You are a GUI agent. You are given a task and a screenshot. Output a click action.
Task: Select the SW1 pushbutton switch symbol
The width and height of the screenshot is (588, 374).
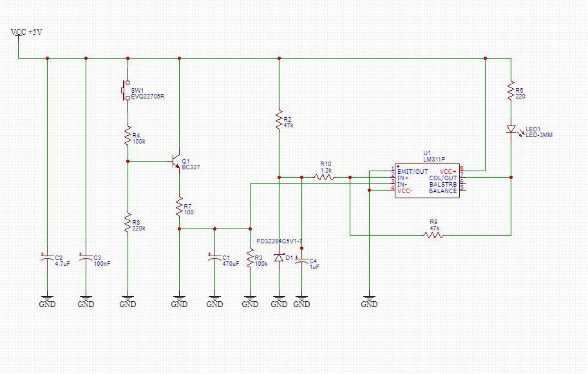pos(126,91)
